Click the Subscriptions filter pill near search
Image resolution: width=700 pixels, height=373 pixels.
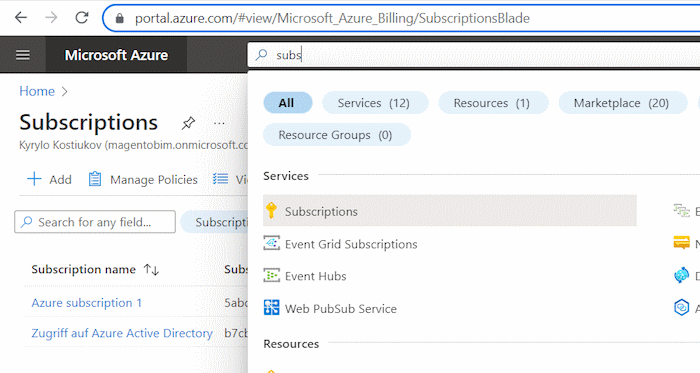tap(215, 222)
